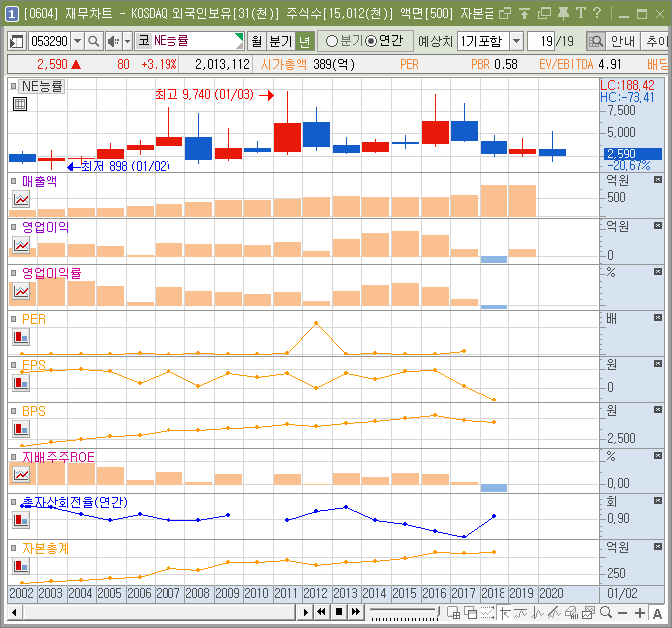
Task: Toggle the 월 period button
Action: tap(257, 42)
